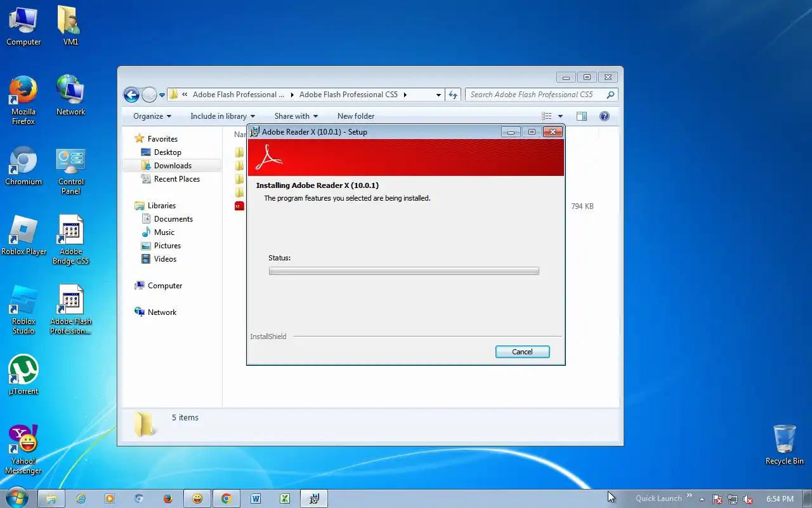Open the Include in library menu
The height and width of the screenshot is (508, 812).
(x=223, y=116)
